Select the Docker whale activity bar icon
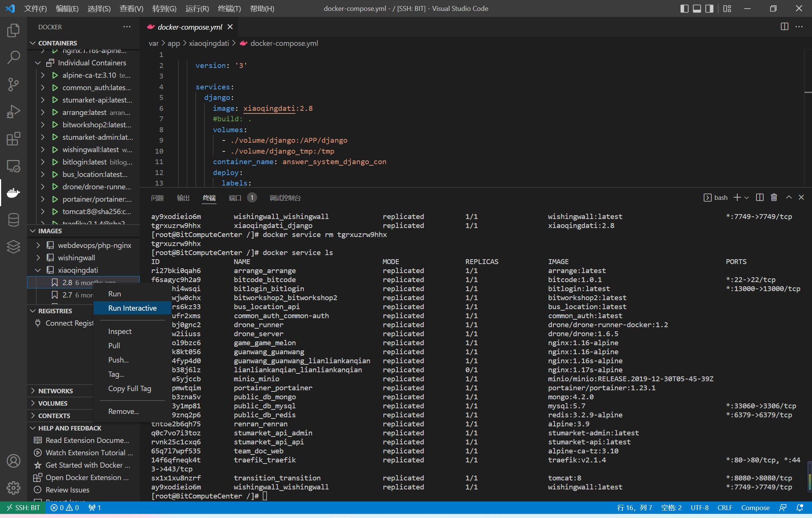This screenshot has width=812, height=518. [x=14, y=193]
